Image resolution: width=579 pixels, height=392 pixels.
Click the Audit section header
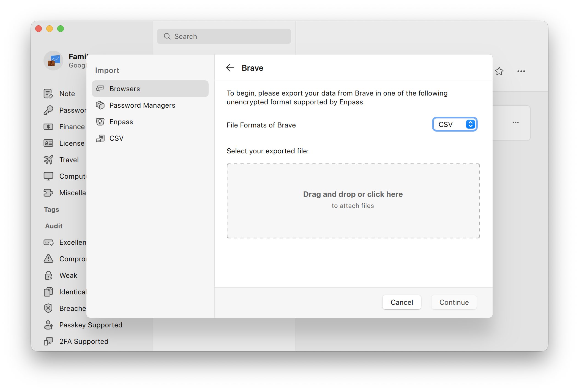54,226
